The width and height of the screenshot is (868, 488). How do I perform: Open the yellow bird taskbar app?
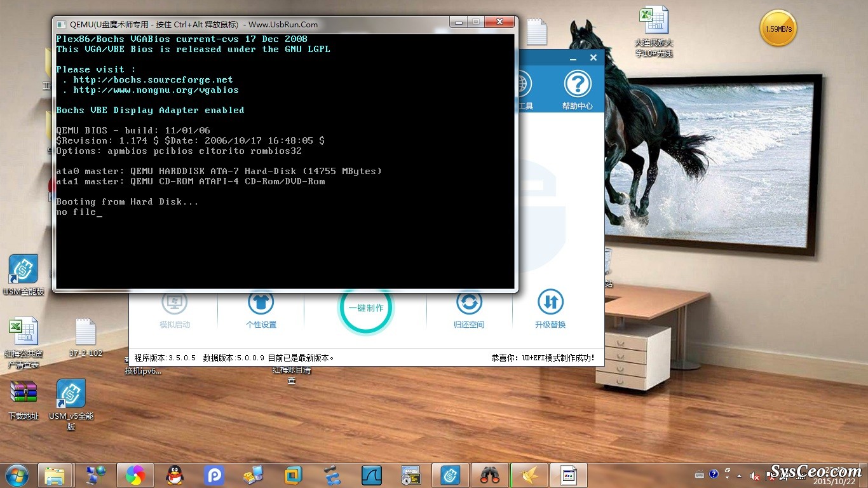click(x=529, y=475)
